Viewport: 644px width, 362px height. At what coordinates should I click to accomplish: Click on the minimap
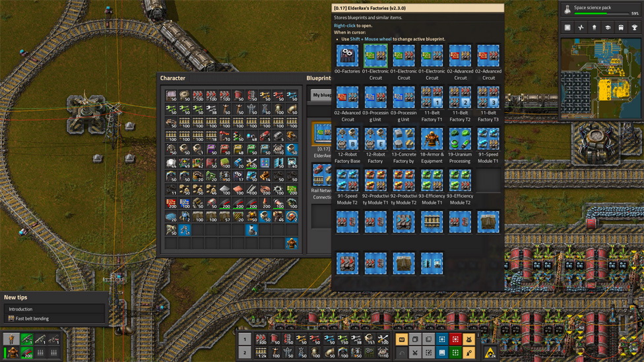click(x=601, y=78)
